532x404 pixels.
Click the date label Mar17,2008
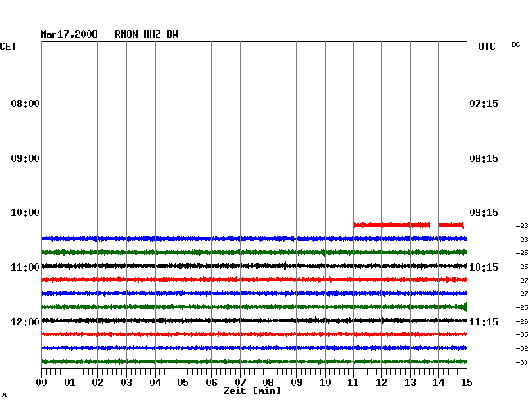[x=70, y=34]
